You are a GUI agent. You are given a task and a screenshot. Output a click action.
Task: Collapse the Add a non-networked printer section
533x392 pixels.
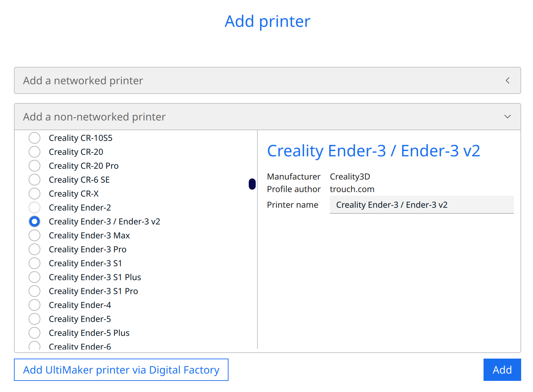[x=267, y=117]
